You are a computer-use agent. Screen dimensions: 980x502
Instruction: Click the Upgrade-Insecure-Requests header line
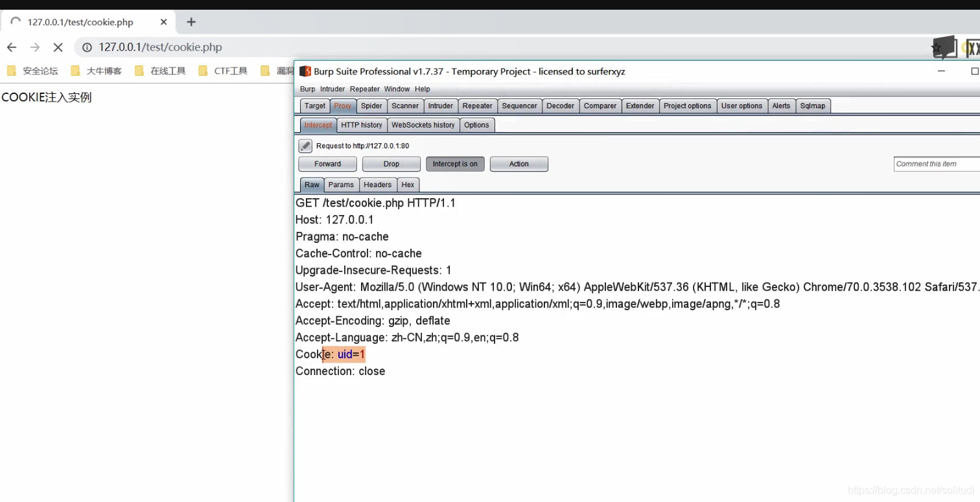[373, 270]
